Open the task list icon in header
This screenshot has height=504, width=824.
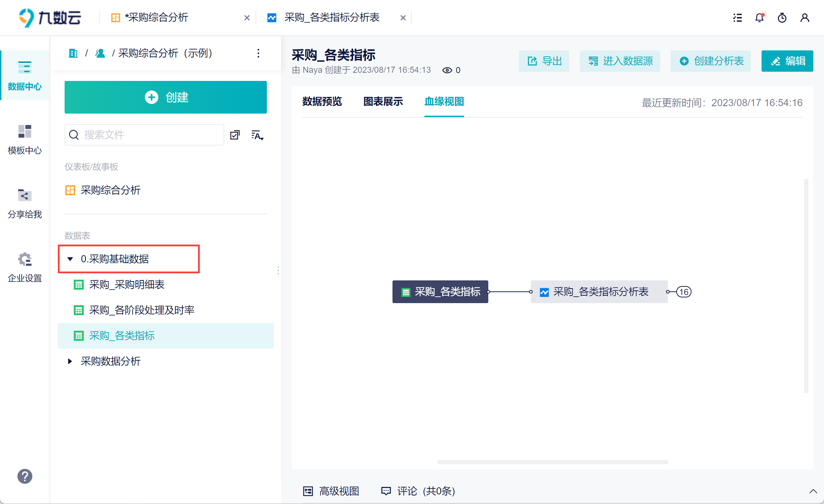[x=737, y=18]
